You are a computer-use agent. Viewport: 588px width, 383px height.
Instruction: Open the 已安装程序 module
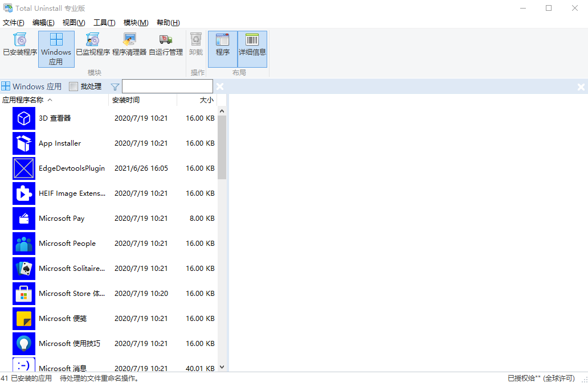[x=20, y=49]
